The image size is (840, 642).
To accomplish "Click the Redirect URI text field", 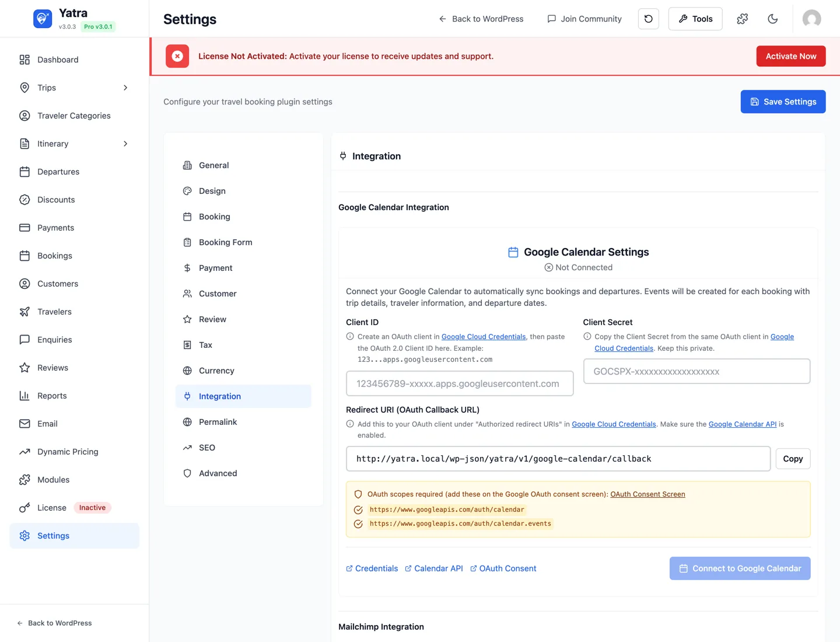I will pyautogui.click(x=558, y=459).
